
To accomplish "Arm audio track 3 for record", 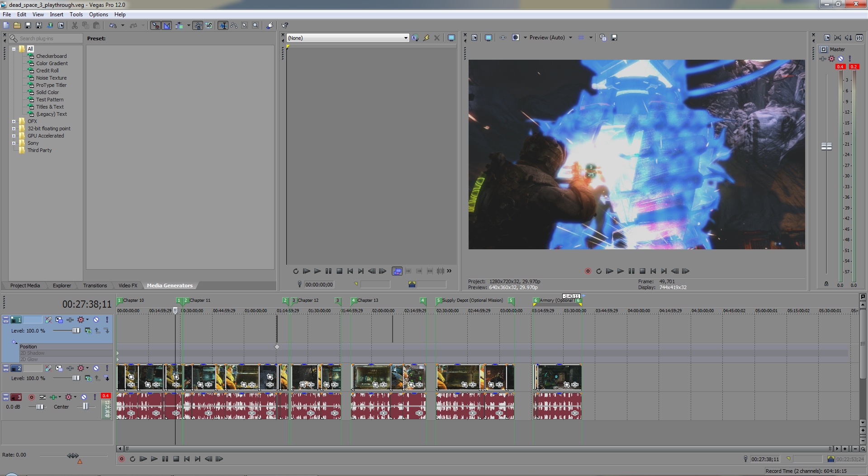I will click(32, 397).
